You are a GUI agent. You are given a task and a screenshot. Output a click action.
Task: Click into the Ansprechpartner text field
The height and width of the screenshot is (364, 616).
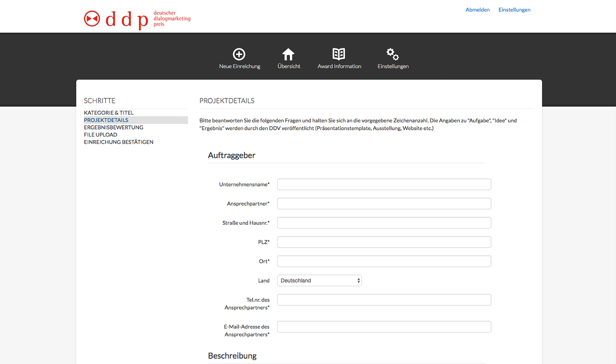(x=384, y=204)
